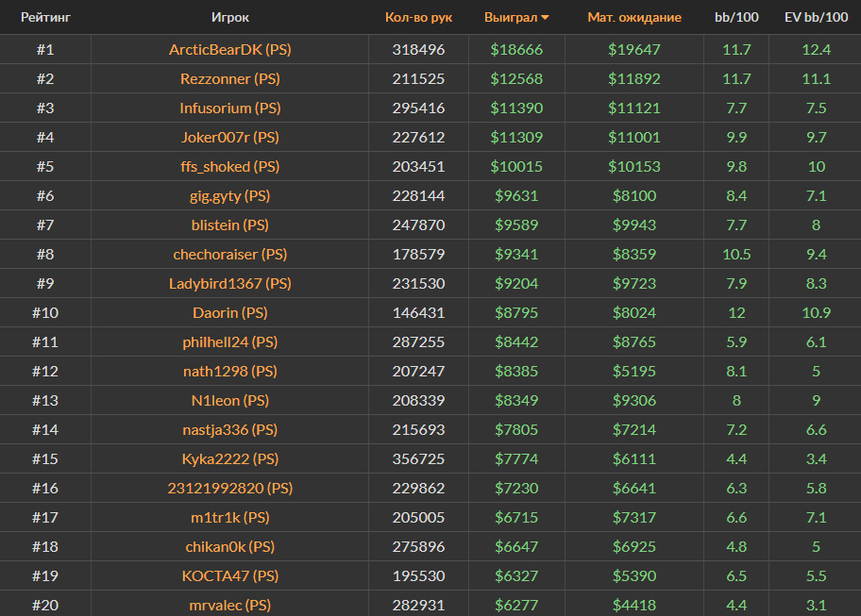View N1leon (PS) player details

(x=229, y=400)
